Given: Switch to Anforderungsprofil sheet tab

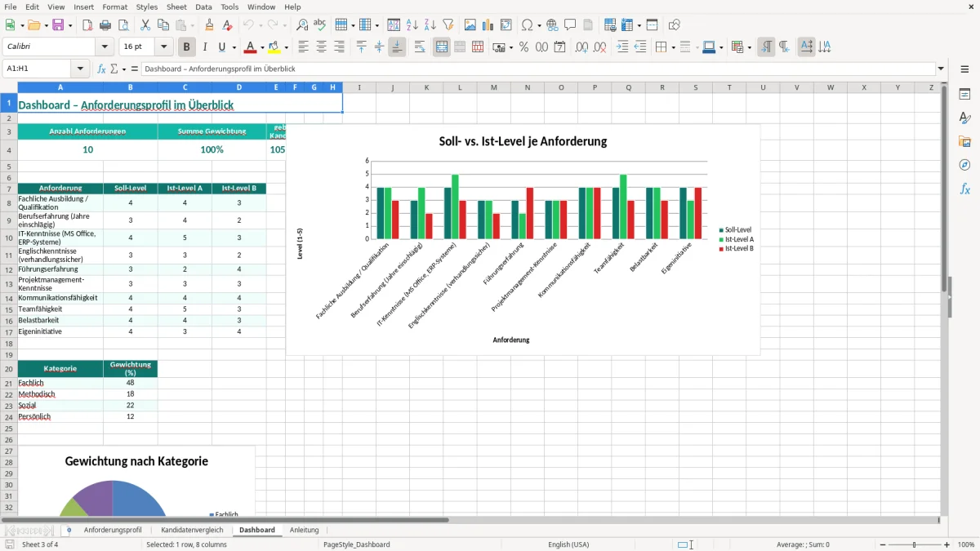Looking at the screenshot, I should point(113,530).
